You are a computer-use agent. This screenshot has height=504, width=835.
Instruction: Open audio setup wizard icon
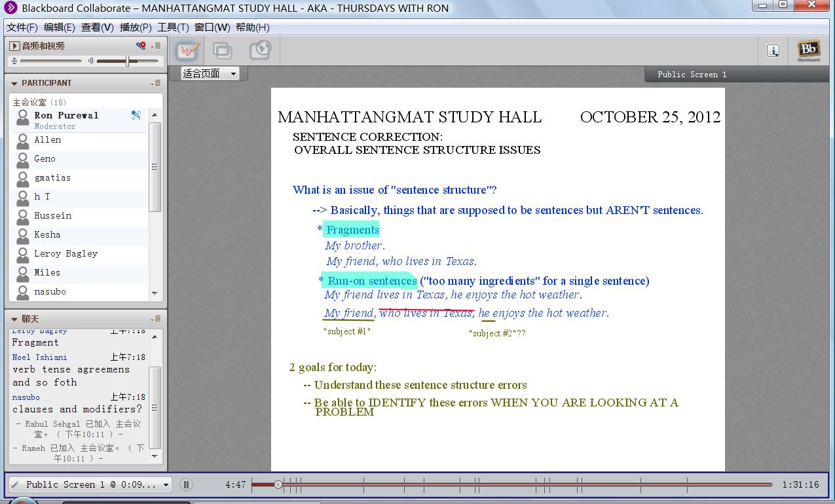pos(141,45)
